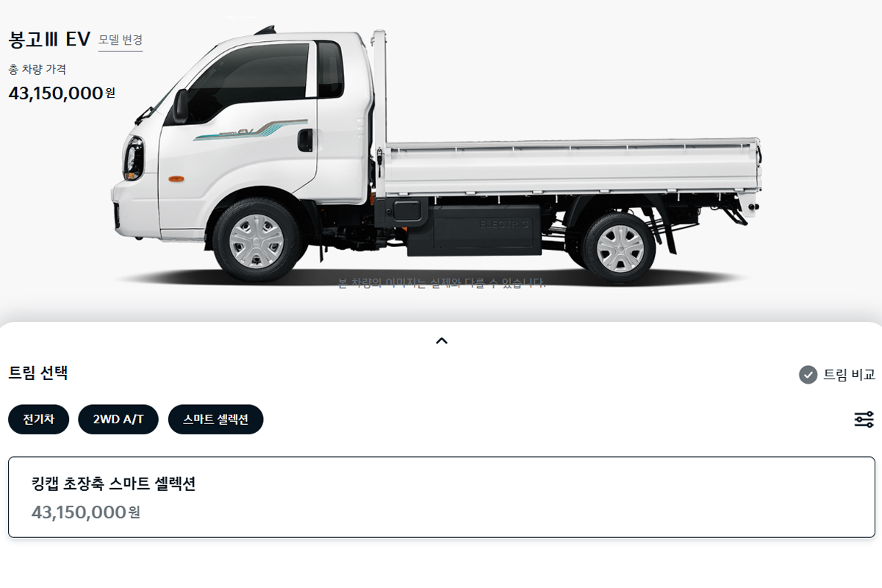
Task: Click the price inside the trim card
Action: 85,512
